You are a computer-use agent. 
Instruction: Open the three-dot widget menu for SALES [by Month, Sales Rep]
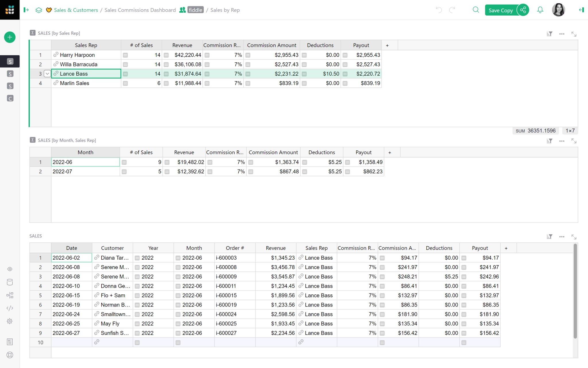coord(562,141)
